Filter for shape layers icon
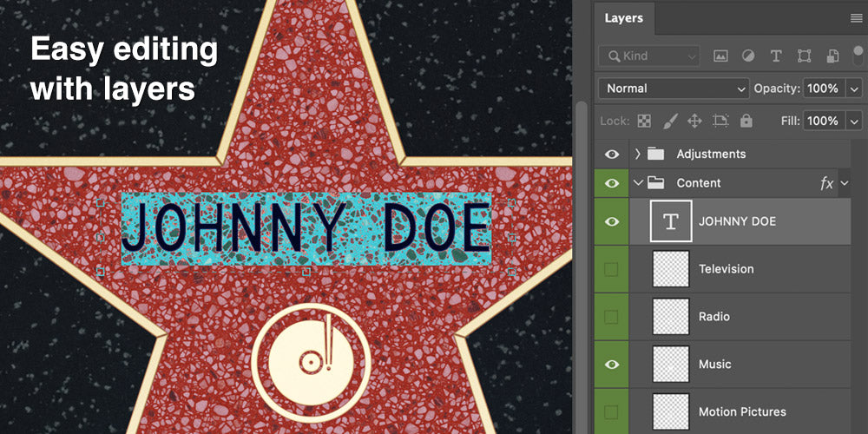Viewport: 868px width, 434px height. [804, 56]
